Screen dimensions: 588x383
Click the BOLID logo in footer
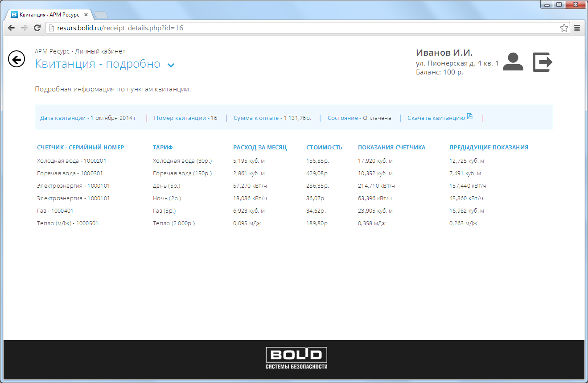[x=296, y=358]
